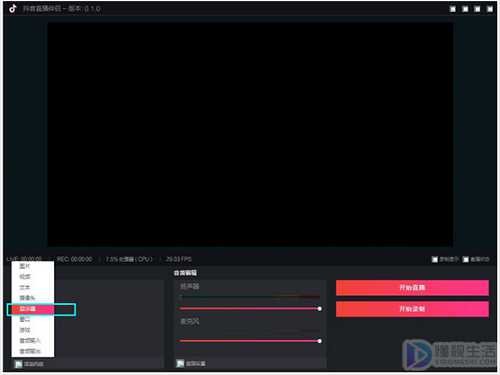Screen dimensions: 500x375
Task: Click the Douyin logo in title bar
Action: 13,8
